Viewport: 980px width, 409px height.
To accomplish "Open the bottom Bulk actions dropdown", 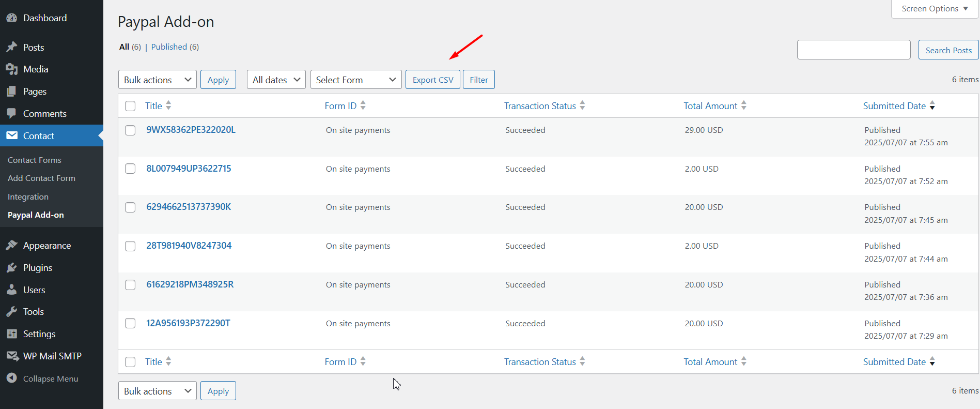I will click(x=158, y=391).
